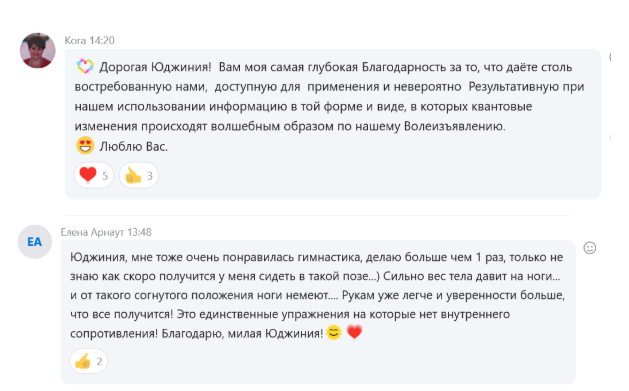This screenshot has height=391, width=629.
Task: Open the smiley reaction picker beside Elena's message
Action: 590,248
